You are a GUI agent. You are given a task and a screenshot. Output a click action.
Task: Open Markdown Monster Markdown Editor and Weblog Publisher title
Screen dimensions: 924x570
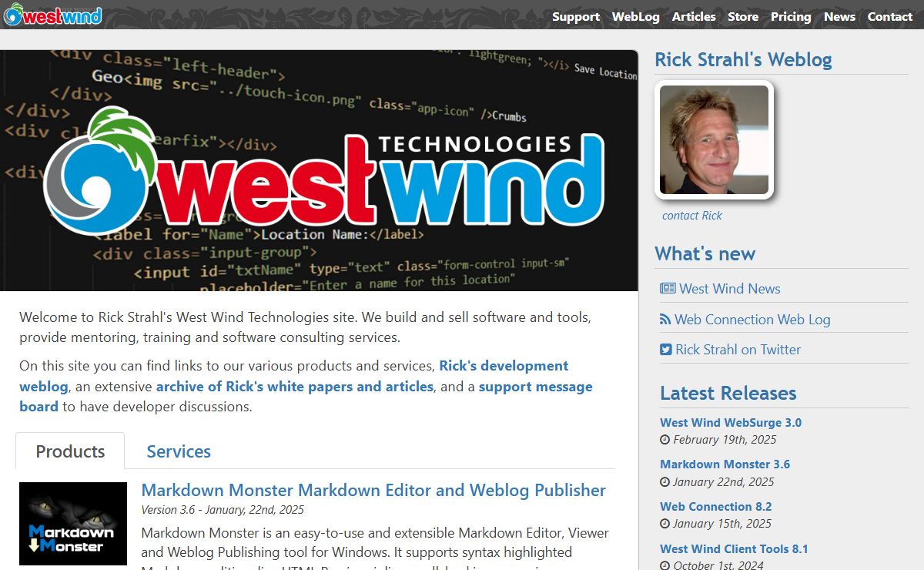[x=373, y=490]
